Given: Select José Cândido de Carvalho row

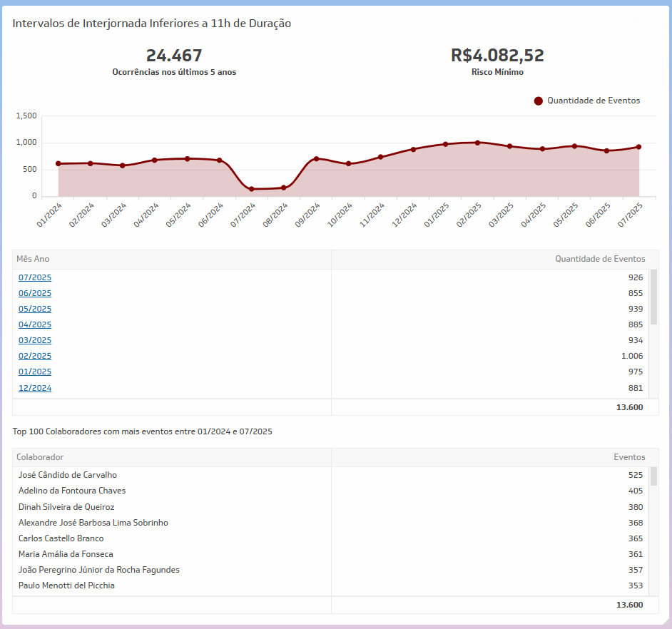Looking at the screenshot, I should 68,475.
